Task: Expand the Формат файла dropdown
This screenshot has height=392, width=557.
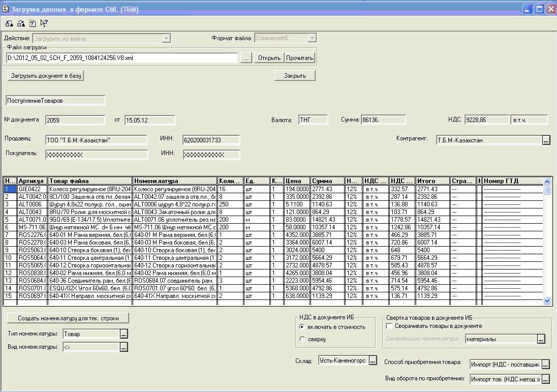Action: point(312,38)
